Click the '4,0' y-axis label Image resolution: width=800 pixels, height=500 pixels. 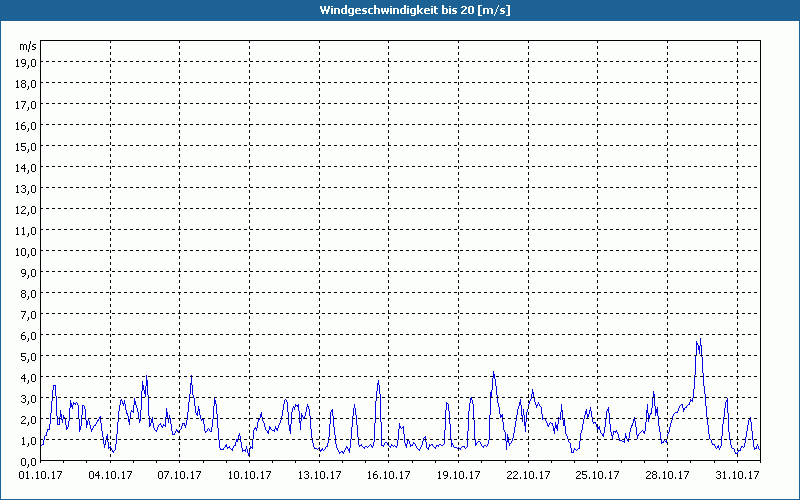tap(29, 378)
